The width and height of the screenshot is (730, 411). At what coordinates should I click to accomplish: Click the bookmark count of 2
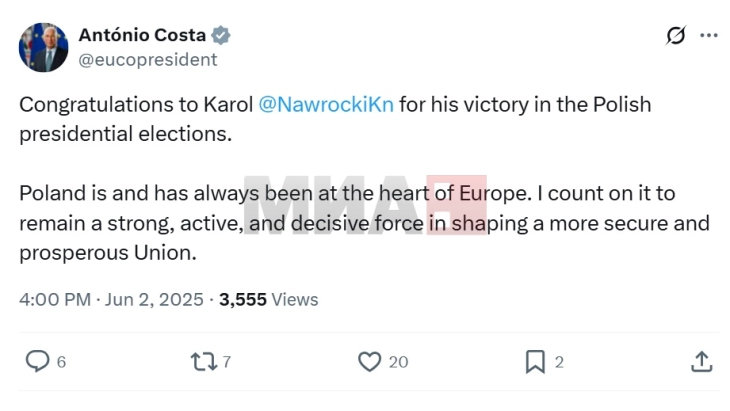pyautogui.click(x=559, y=363)
